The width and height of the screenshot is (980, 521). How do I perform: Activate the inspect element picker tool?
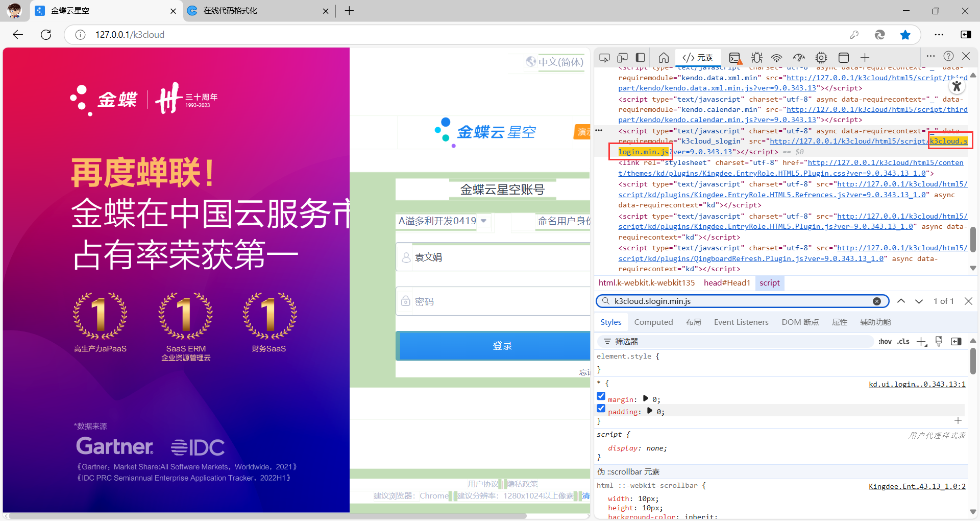pyautogui.click(x=604, y=58)
